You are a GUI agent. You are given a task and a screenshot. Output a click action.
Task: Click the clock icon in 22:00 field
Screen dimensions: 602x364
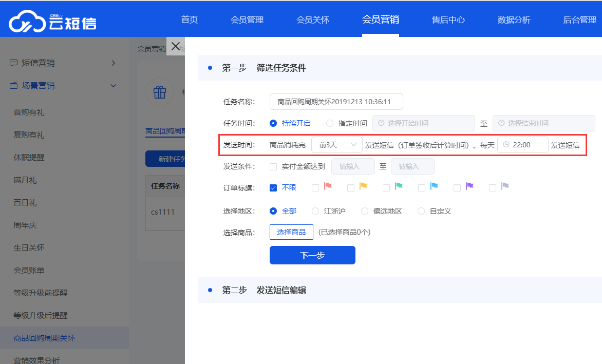pos(506,145)
